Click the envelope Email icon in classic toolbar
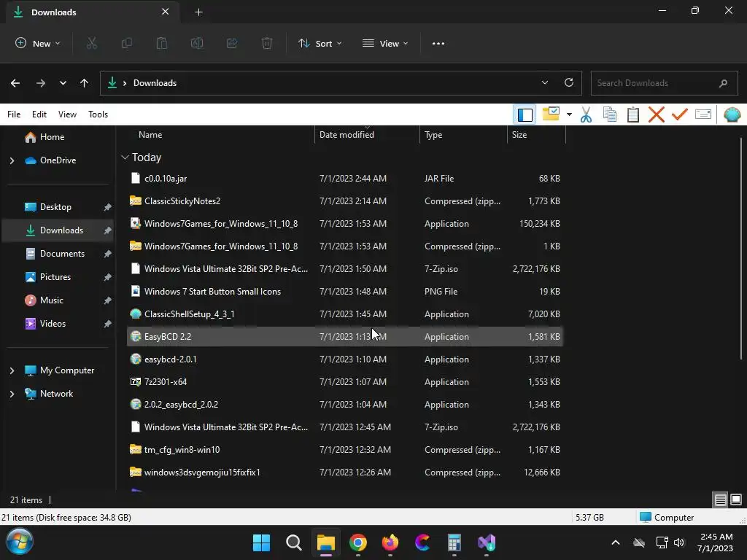 coord(703,114)
